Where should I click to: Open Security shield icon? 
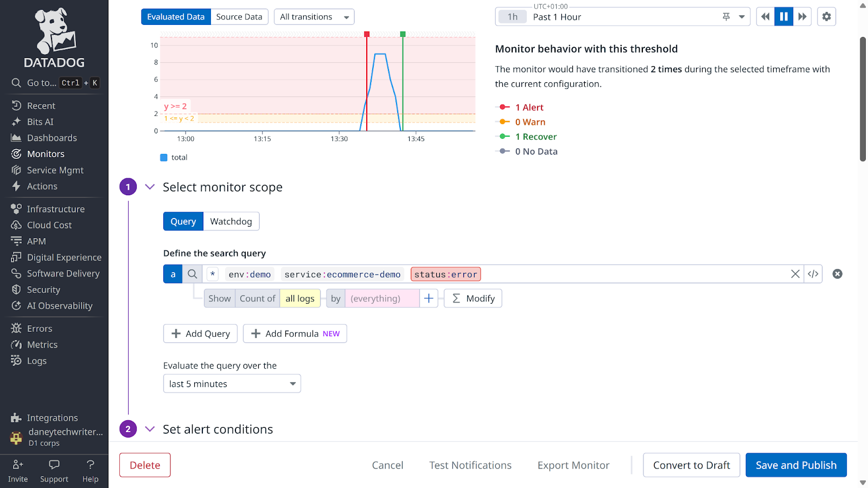(16, 290)
